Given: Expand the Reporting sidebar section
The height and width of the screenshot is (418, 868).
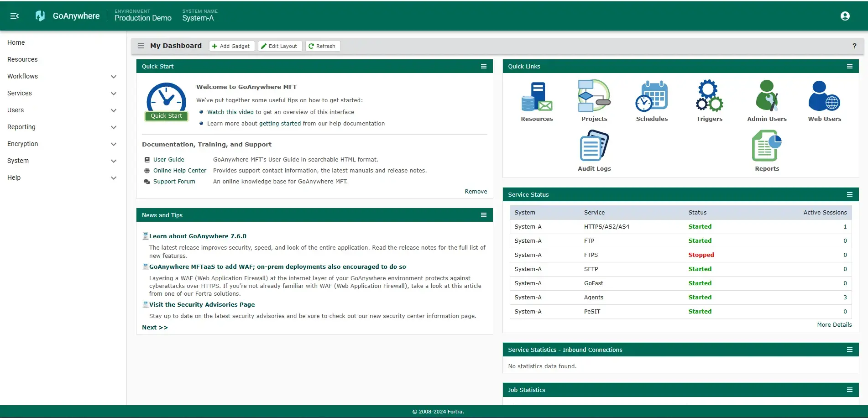Looking at the screenshot, I should coord(114,127).
